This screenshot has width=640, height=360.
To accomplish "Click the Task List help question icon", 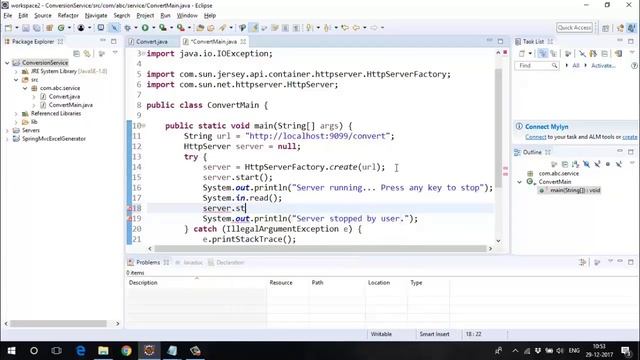I will pyautogui.click(x=634, y=65).
